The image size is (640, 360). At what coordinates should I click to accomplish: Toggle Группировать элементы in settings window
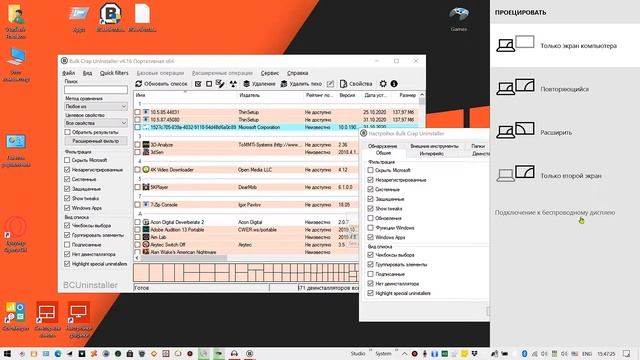(371, 264)
